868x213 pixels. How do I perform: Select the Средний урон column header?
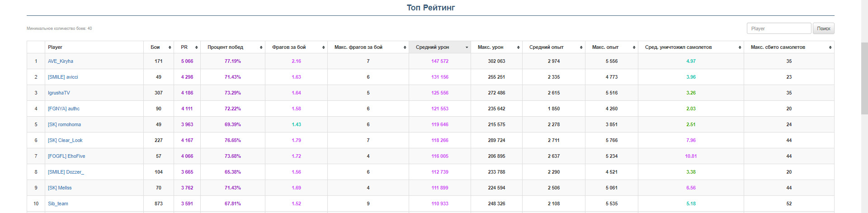(x=433, y=47)
